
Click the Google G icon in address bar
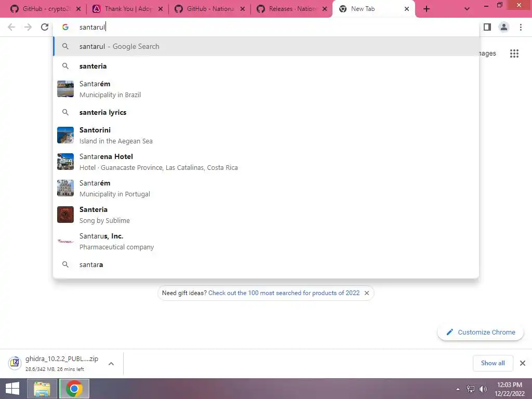click(65, 27)
